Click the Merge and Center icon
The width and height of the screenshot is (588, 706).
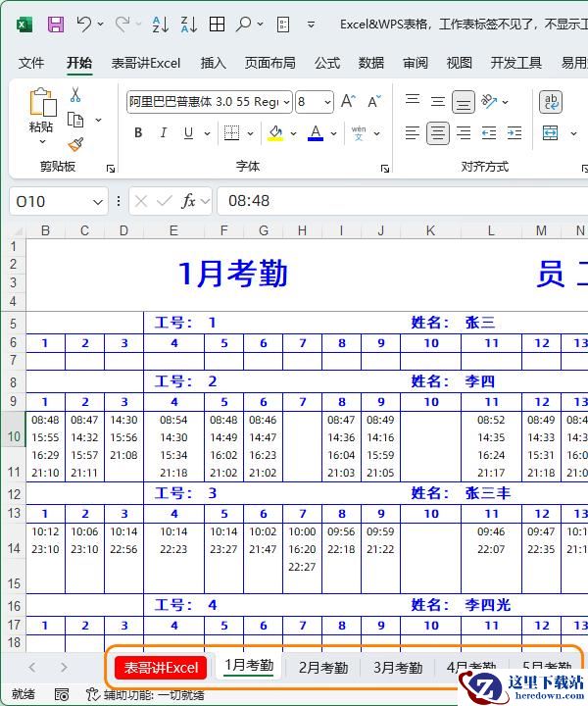tap(550, 133)
